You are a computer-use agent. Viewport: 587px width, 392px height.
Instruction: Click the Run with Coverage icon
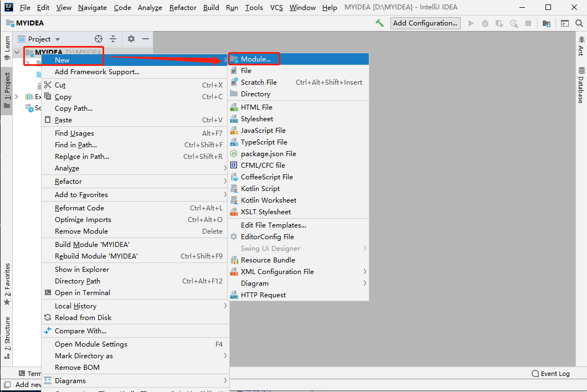(500, 23)
